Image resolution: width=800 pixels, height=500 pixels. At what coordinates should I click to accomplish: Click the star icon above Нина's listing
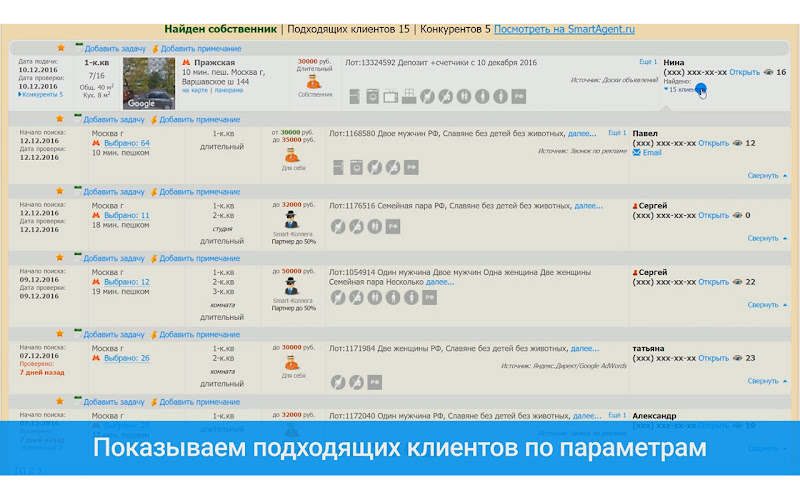61,48
